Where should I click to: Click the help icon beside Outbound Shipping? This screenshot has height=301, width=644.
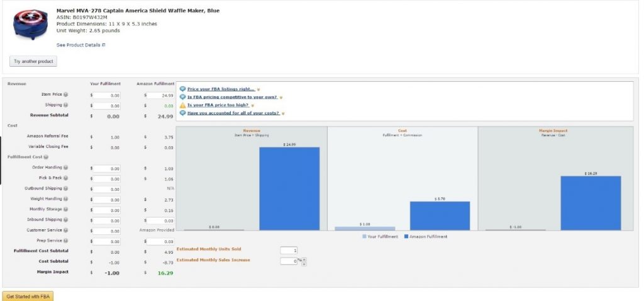65,188
